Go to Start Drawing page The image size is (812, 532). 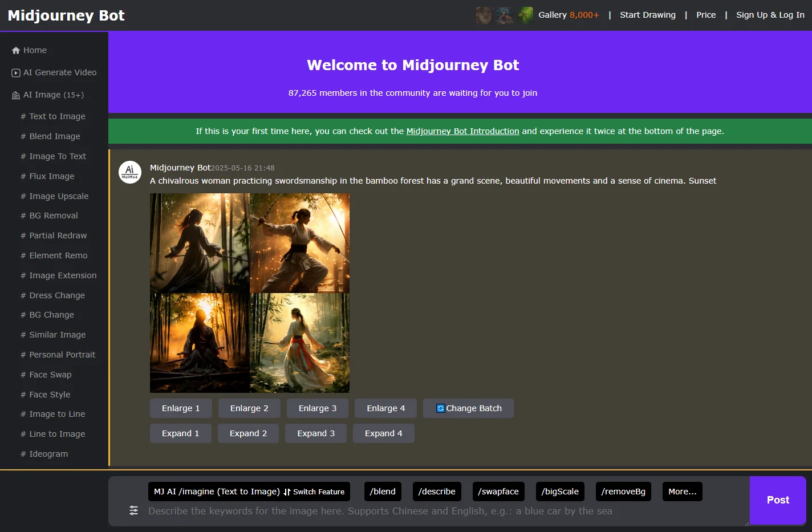648,15
